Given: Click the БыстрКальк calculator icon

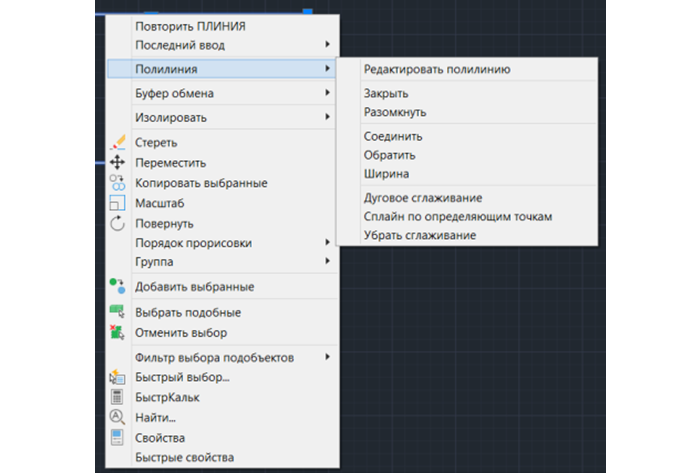Looking at the screenshot, I should (117, 397).
